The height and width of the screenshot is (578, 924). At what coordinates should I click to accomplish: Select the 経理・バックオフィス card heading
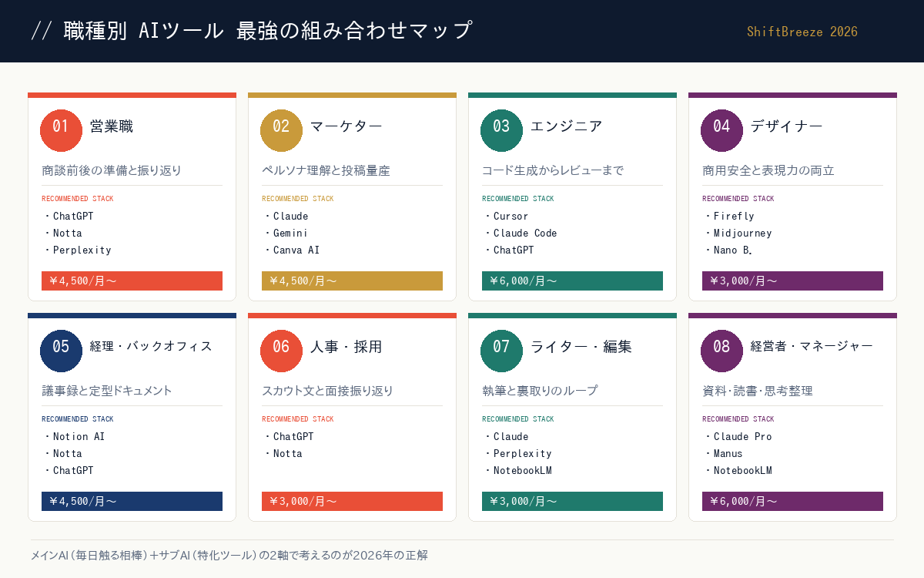click(x=151, y=347)
